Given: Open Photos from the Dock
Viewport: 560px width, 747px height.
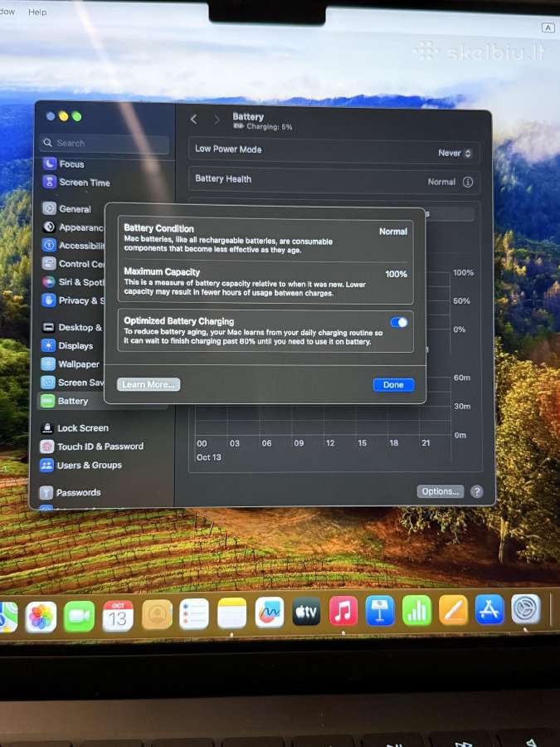Looking at the screenshot, I should [41, 617].
